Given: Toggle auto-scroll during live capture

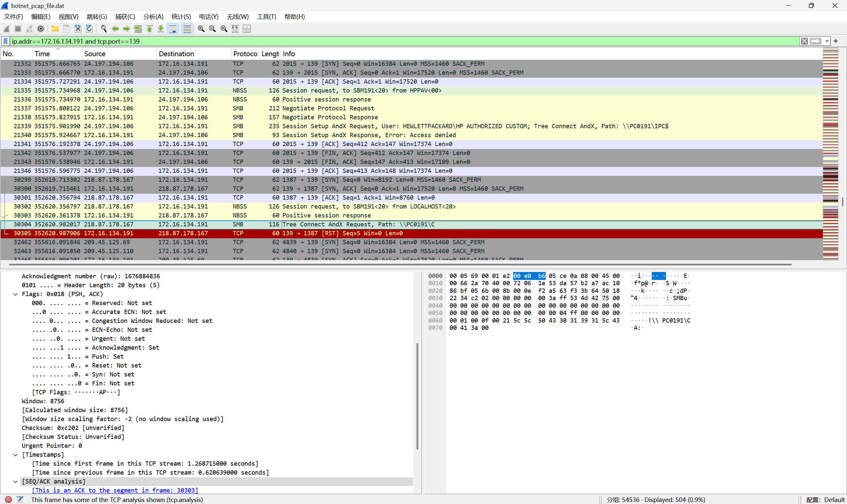Looking at the screenshot, I should pyautogui.click(x=173, y=29).
